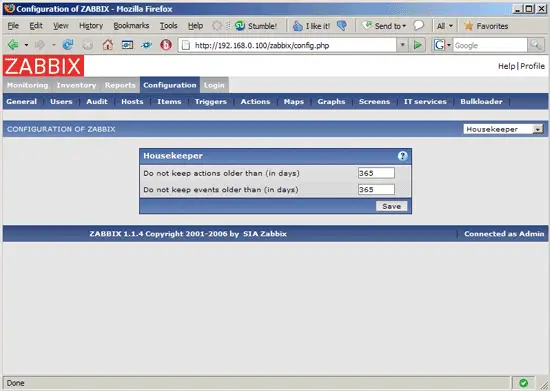Viewport: 550px width, 391px height.
Task: Open the Graphs configuration link
Action: [331, 102]
